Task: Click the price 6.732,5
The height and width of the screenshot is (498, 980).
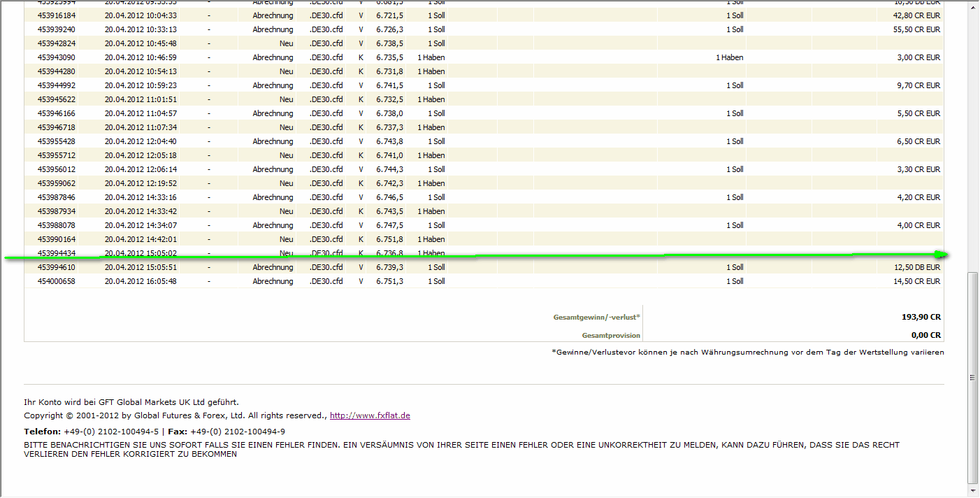Action: pos(389,99)
